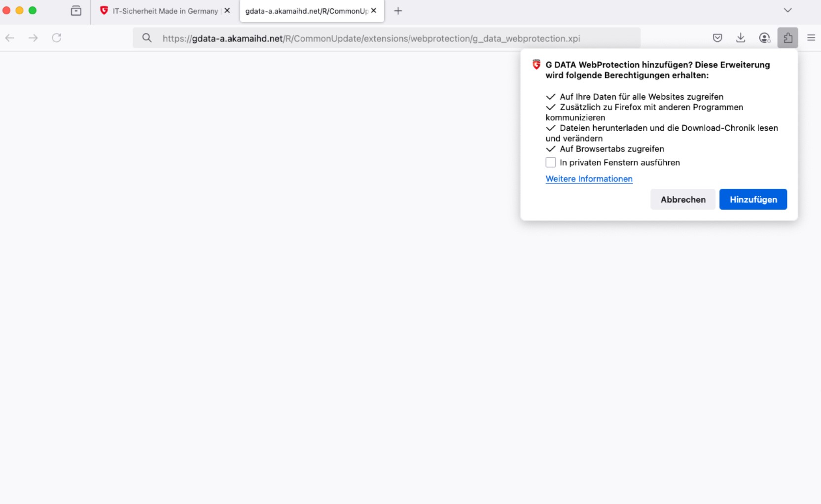Open the hamburger application menu
The width and height of the screenshot is (821, 504).
(x=811, y=38)
